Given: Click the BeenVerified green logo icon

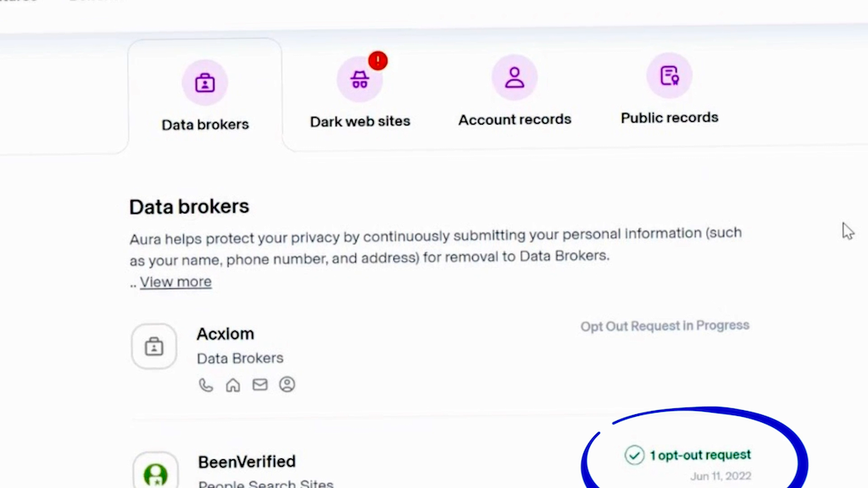Looking at the screenshot, I should (155, 473).
